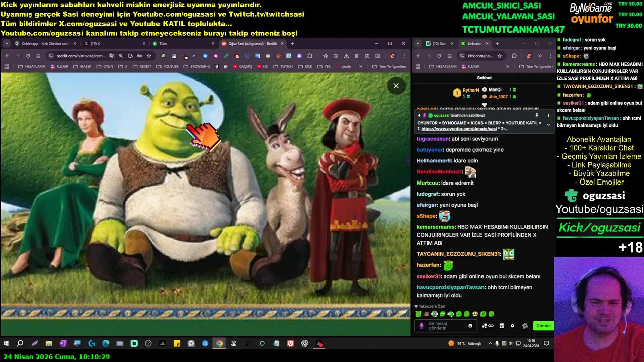
Task: Open the emoji picker in chat input
Action: (470, 326)
